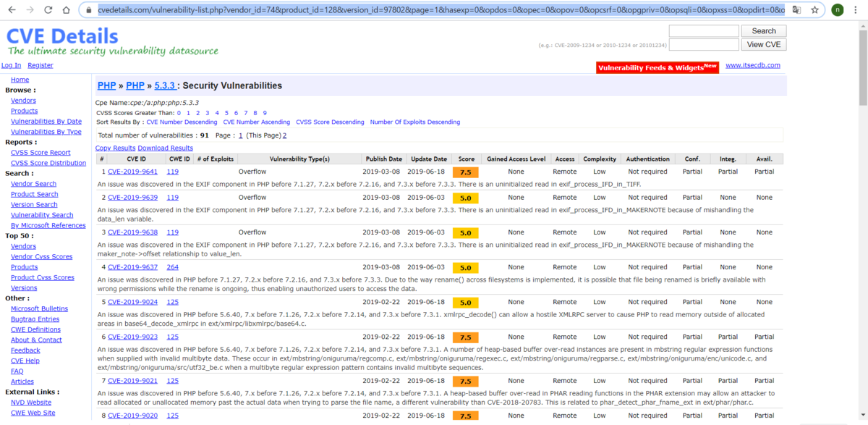Image resolution: width=868 pixels, height=425 pixels.
Task: Open CVE-2019-9639 entry
Action: tap(132, 197)
